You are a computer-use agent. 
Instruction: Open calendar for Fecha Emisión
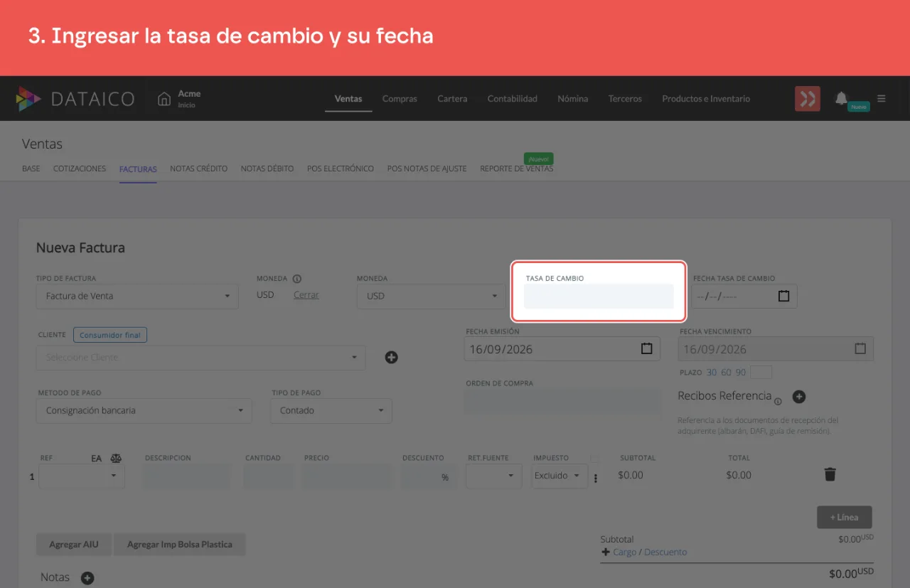tap(646, 348)
